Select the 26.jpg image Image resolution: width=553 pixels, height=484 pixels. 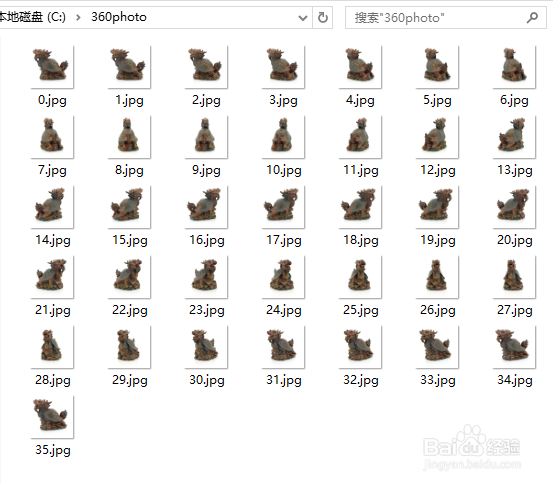pyautogui.click(x=437, y=277)
